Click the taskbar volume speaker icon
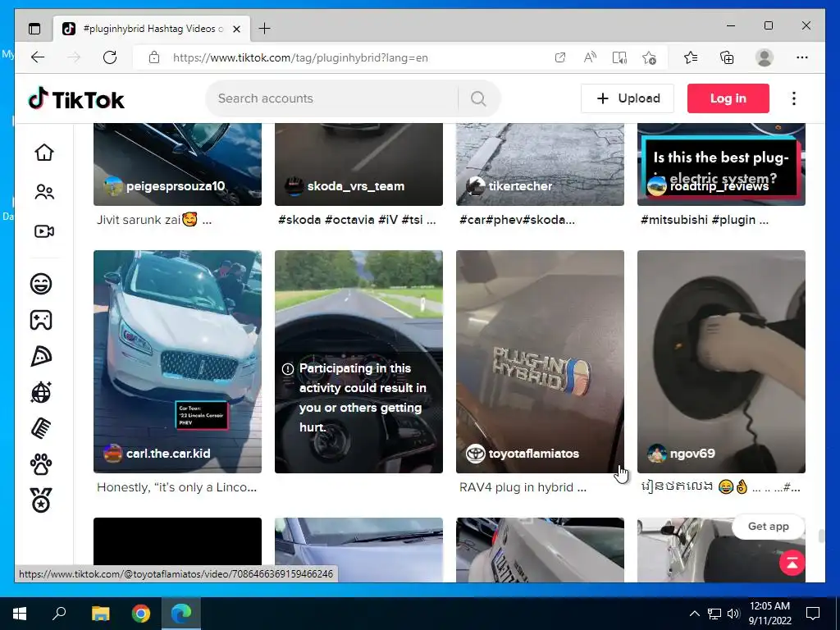The image size is (840, 630). pos(733,614)
